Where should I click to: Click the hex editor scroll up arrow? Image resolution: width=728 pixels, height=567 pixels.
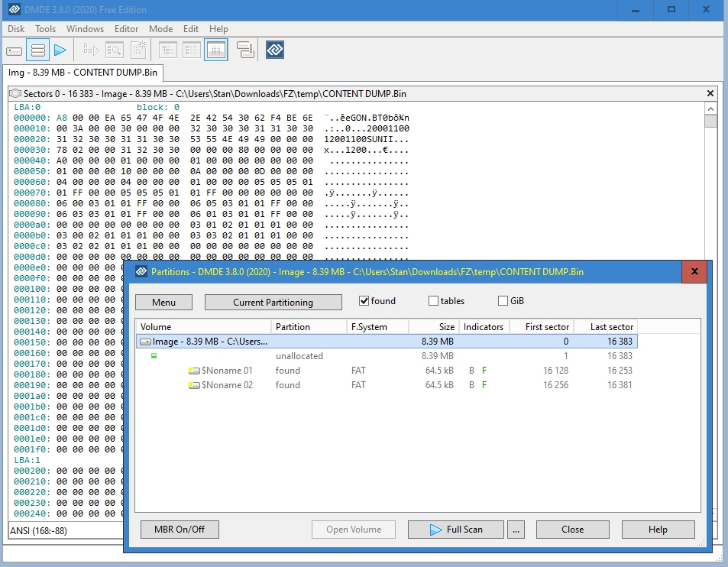point(710,109)
